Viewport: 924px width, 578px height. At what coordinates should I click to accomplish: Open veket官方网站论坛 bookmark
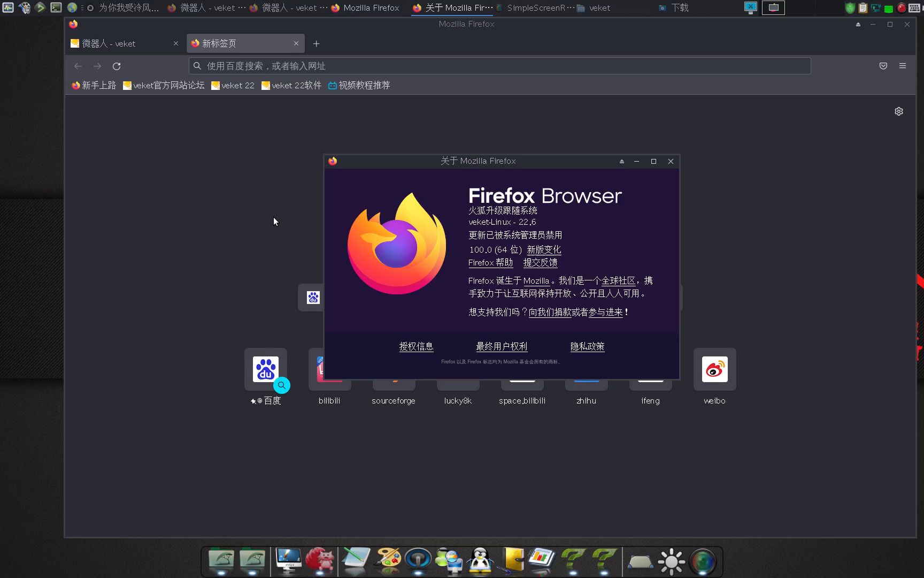[x=164, y=85]
